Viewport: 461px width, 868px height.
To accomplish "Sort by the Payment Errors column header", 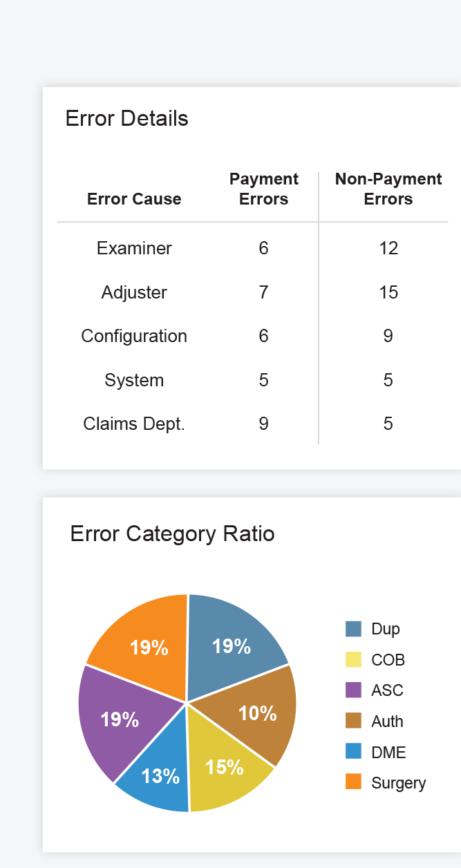I will (264, 189).
